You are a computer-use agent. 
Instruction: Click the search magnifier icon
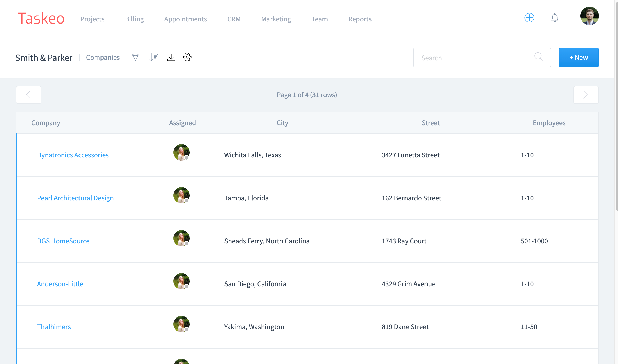point(539,57)
